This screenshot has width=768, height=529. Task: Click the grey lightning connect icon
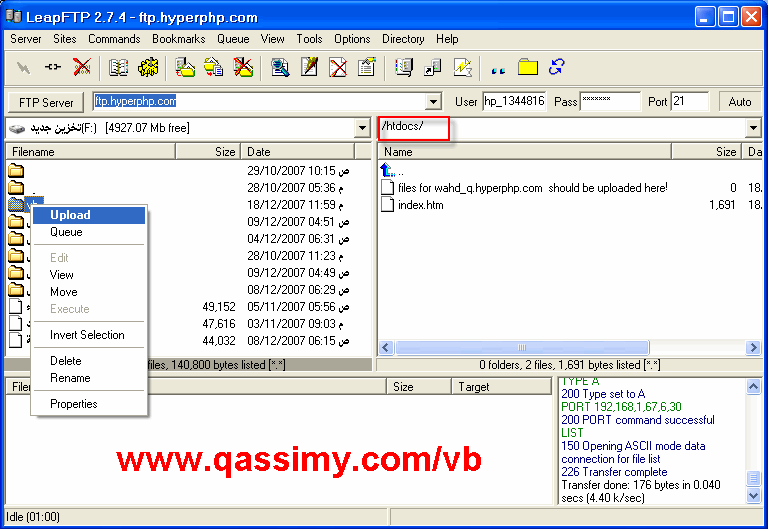[x=23, y=68]
